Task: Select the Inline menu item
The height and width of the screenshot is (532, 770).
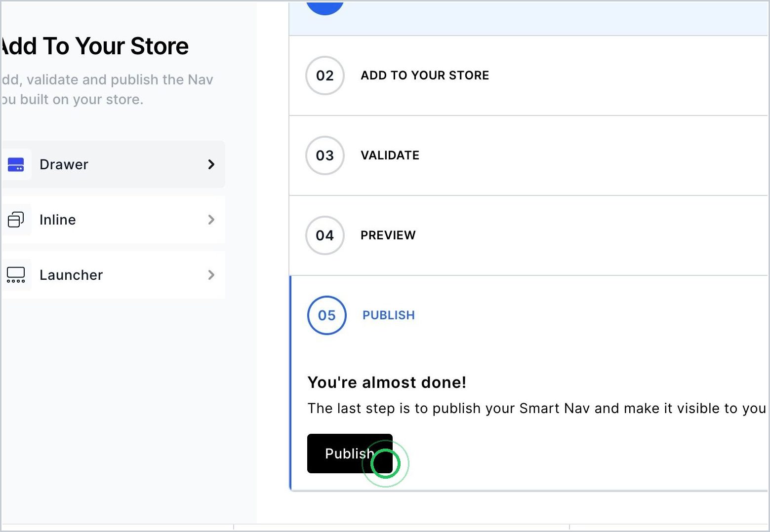Action: click(113, 220)
